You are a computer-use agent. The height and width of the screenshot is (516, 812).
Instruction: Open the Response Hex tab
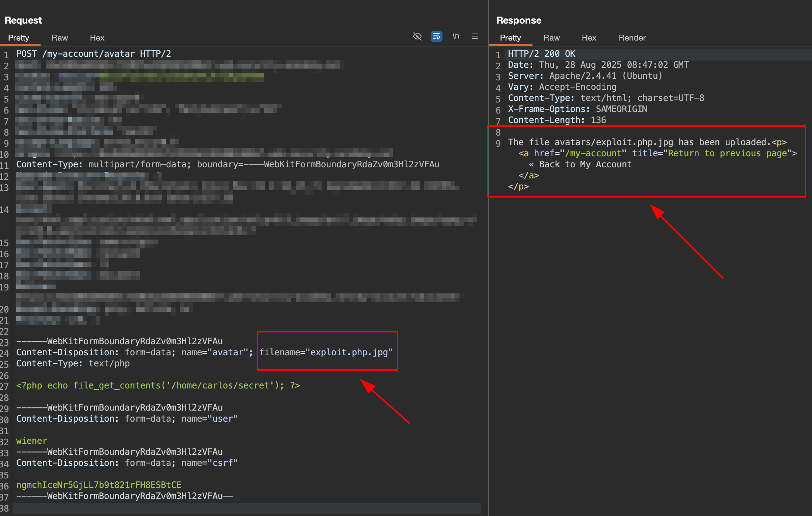589,38
